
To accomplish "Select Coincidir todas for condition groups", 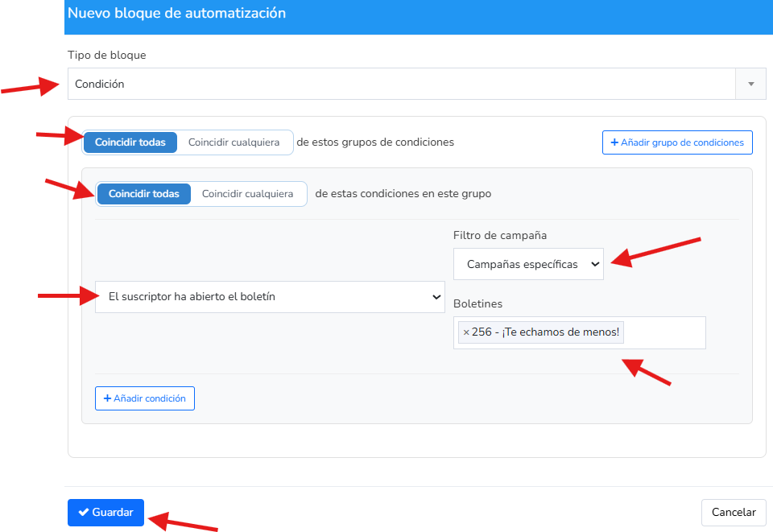I will (130, 142).
